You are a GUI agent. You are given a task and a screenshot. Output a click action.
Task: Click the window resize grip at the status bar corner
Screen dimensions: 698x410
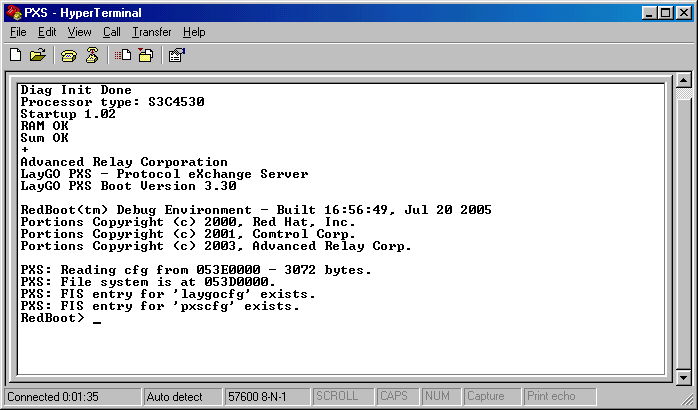coord(687,398)
